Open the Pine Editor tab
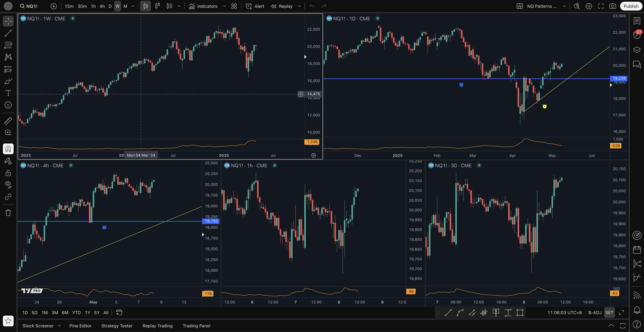 click(80, 326)
